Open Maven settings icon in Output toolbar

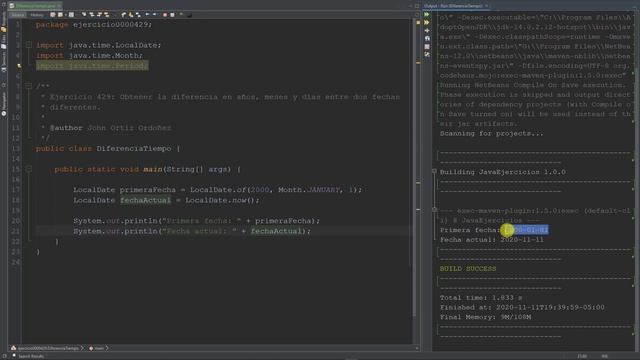click(427, 54)
